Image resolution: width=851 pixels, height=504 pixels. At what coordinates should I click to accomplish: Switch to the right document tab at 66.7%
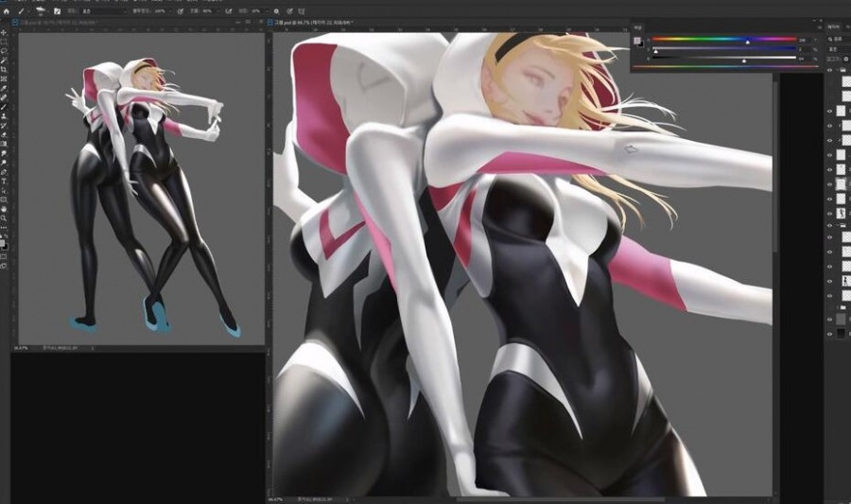[x=309, y=23]
